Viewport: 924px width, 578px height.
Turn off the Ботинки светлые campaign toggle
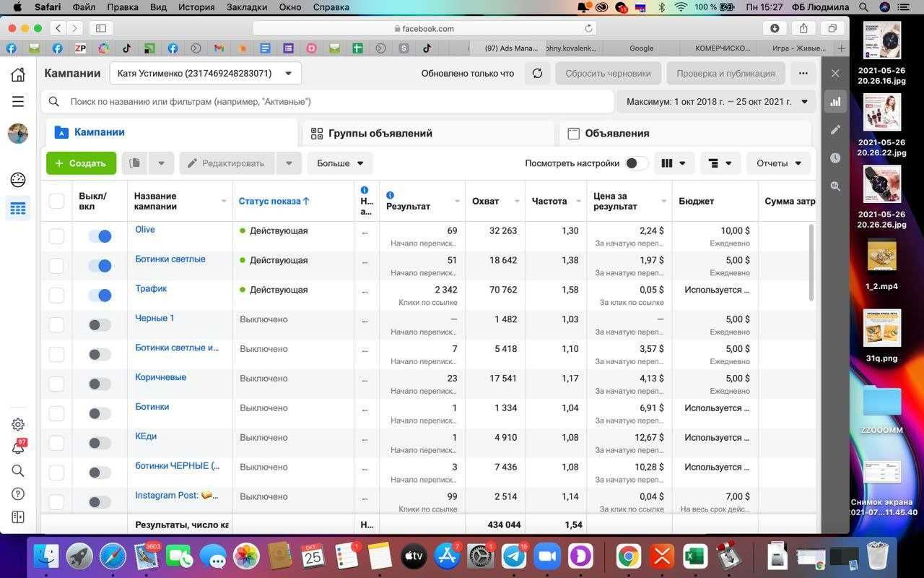click(100, 266)
